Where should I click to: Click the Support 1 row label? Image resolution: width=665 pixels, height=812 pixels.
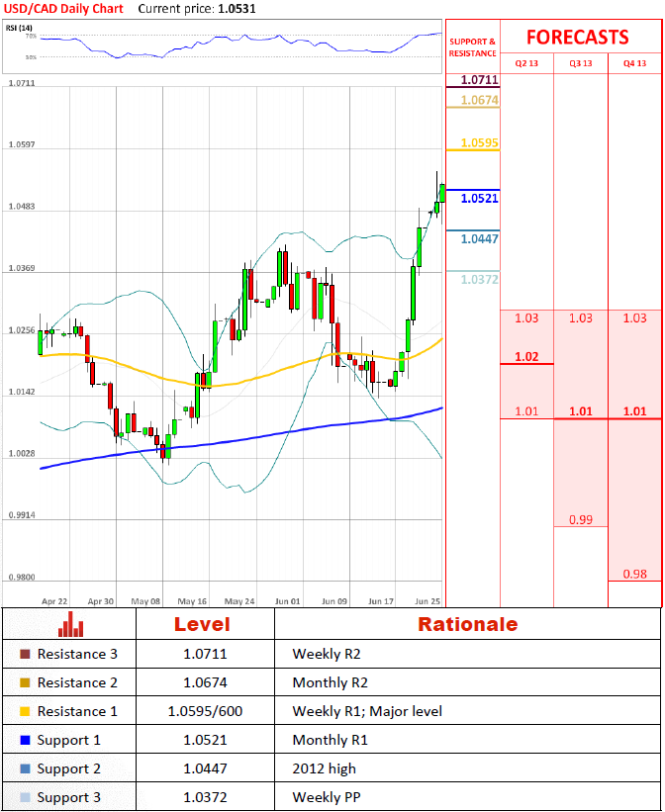69,740
